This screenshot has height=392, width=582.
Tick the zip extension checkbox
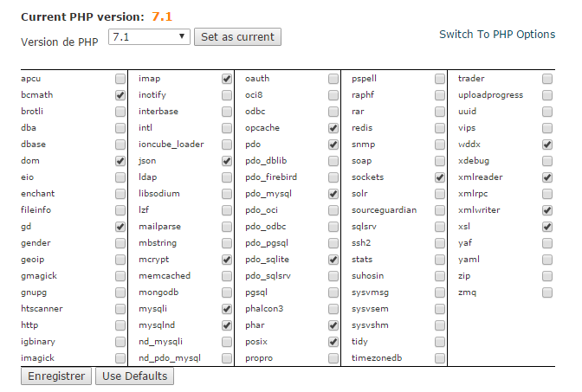point(547,276)
